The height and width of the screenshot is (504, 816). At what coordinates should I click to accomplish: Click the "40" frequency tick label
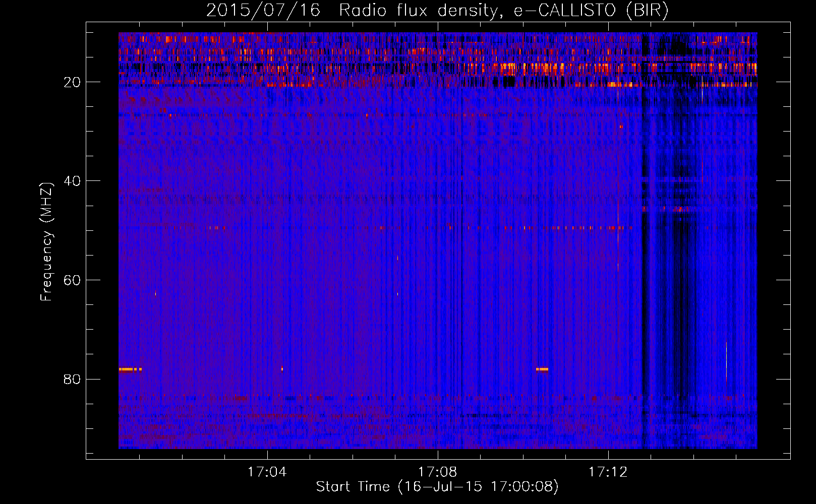(72, 181)
